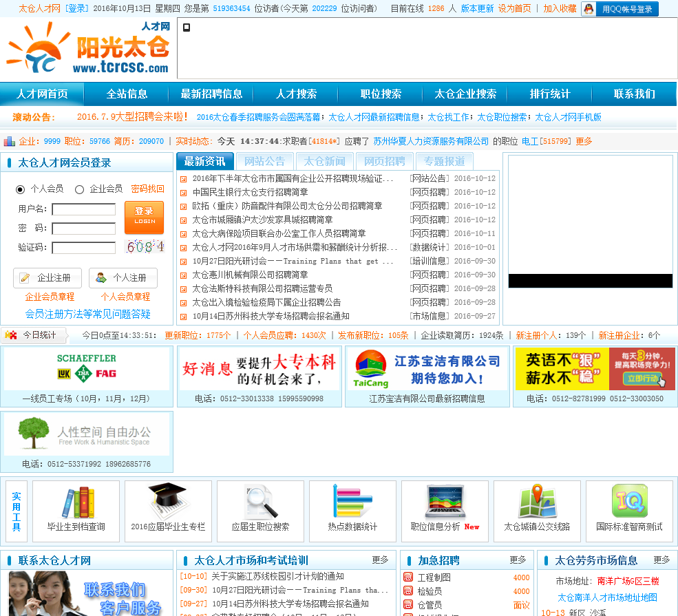This screenshot has height=616, width=678.
Task: Open 联系我们 nav menu
Action: pyautogui.click(x=635, y=94)
